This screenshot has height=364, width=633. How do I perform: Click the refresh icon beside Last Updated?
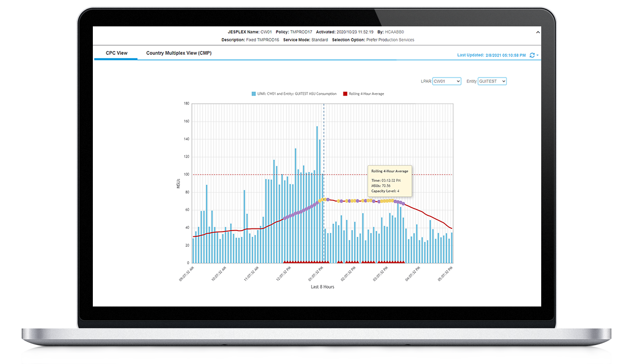(532, 55)
